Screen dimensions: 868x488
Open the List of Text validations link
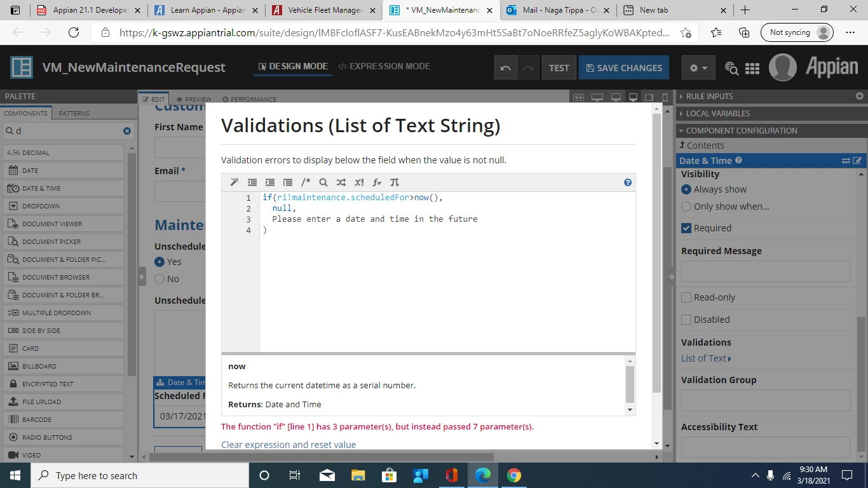706,358
